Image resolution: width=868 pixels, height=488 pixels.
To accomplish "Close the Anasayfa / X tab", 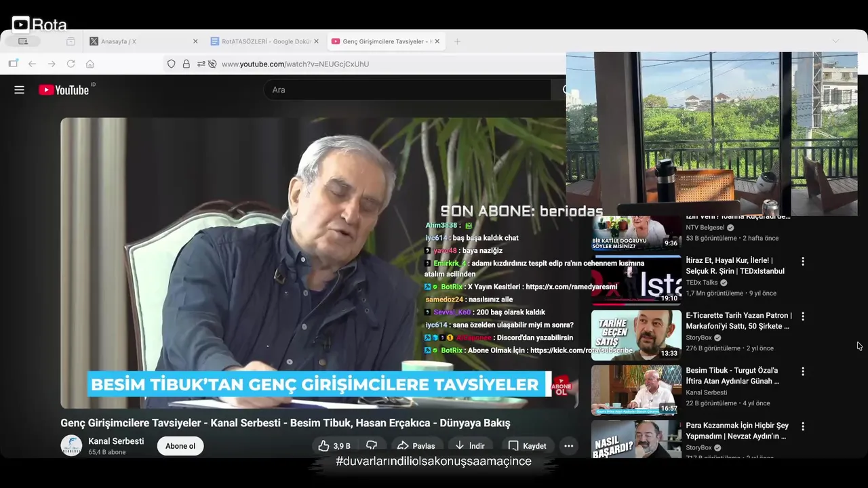I will 195,41.
